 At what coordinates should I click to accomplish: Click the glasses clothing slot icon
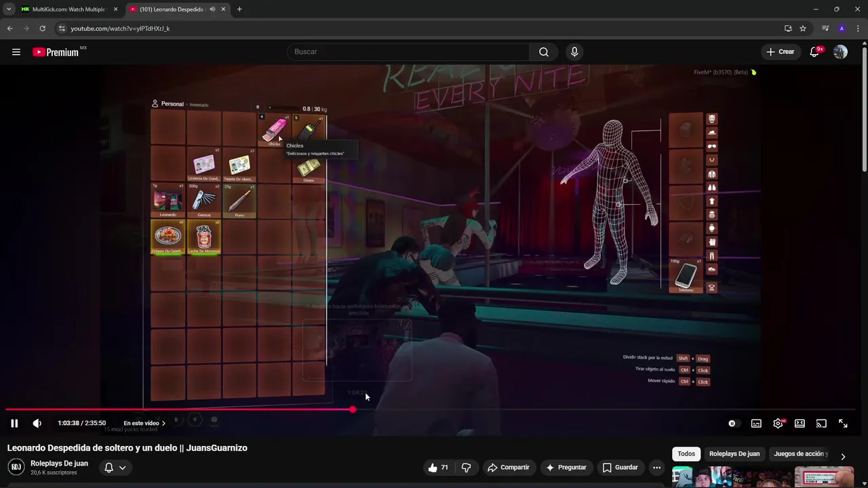[x=712, y=146]
